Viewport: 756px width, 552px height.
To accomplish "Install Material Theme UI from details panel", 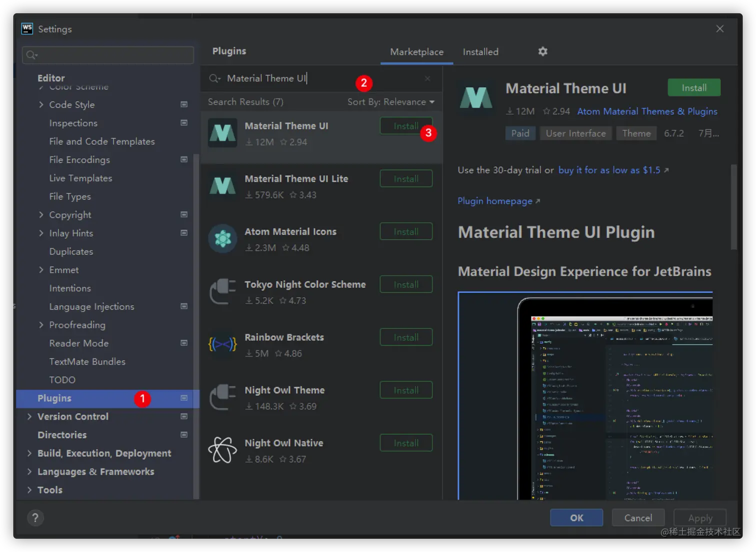I will 694,87.
